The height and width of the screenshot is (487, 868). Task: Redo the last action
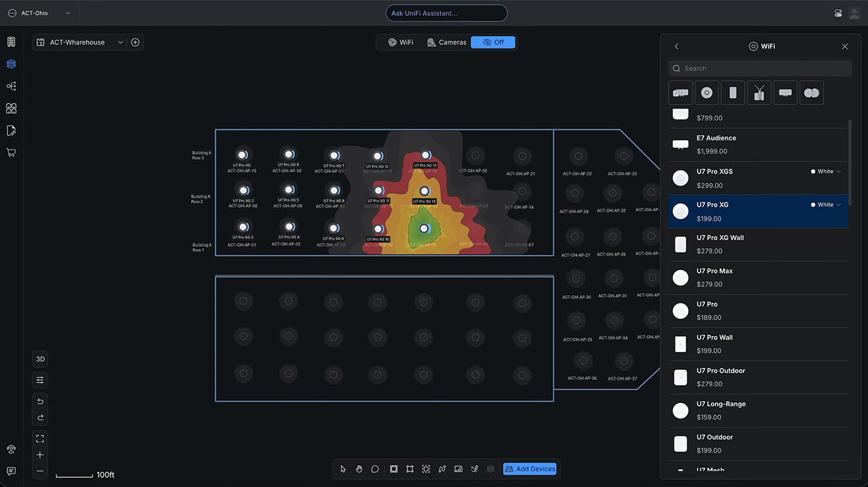pyautogui.click(x=40, y=418)
